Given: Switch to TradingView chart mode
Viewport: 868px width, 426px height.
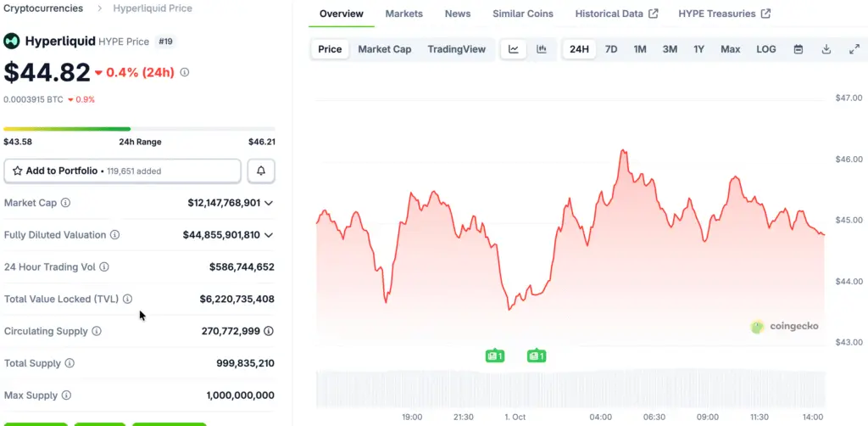Looking at the screenshot, I should pyautogui.click(x=456, y=49).
